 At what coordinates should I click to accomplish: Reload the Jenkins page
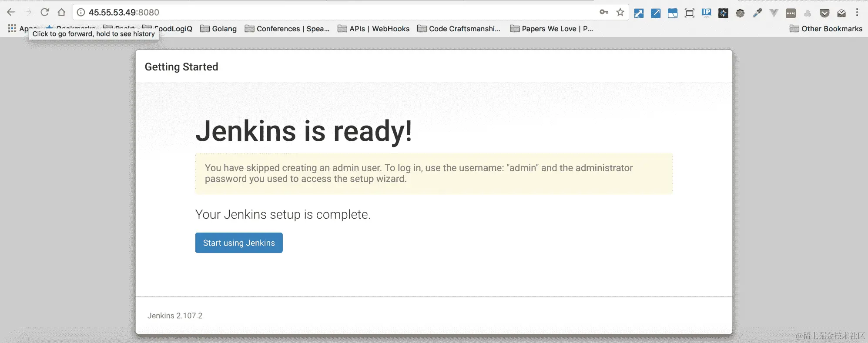click(x=44, y=12)
